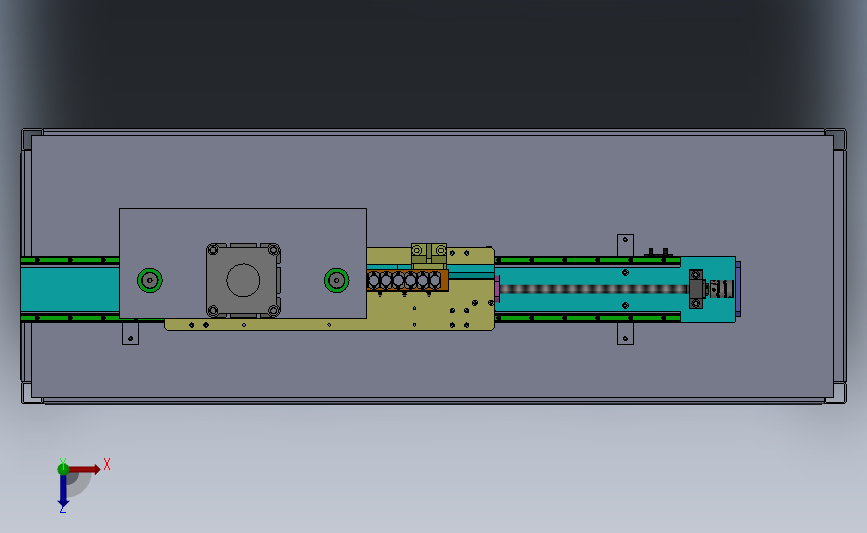Select the green ring left of the motor
Viewport: 867px width, 533px height.
point(150,280)
